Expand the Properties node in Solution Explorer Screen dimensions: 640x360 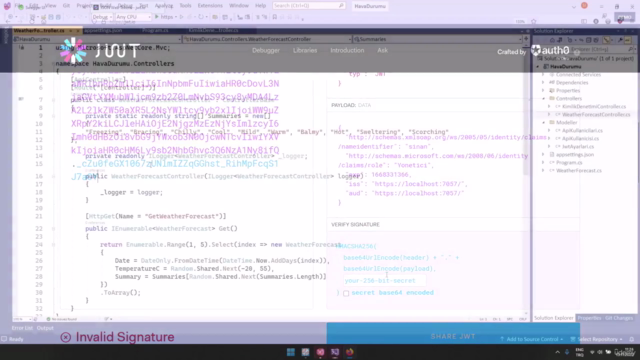tap(543, 91)
